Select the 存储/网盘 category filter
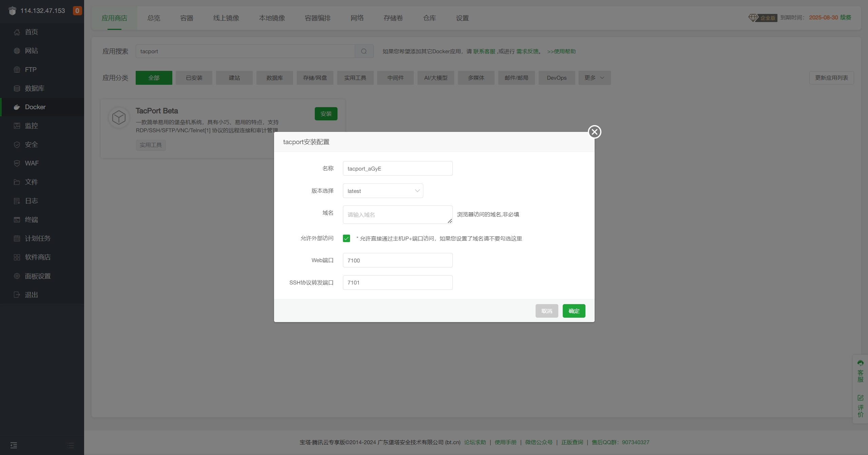This screenshot has width=868, height=455. pos(315,78)
